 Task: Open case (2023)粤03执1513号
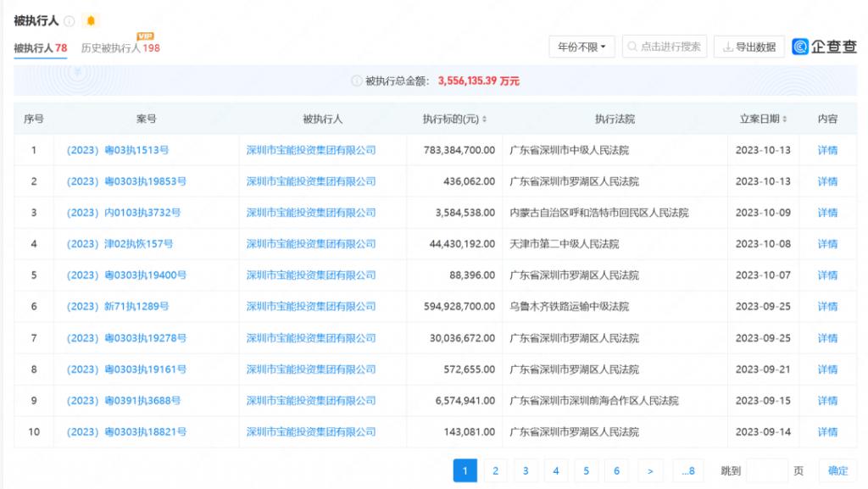coord(117,151)
